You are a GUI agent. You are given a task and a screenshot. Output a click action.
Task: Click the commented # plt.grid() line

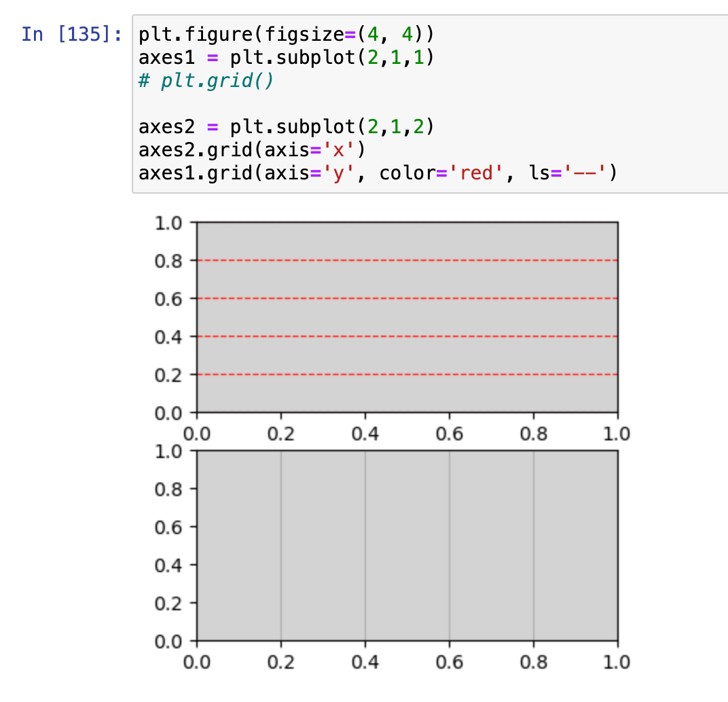pyautogui.click(x=206, y=81)
